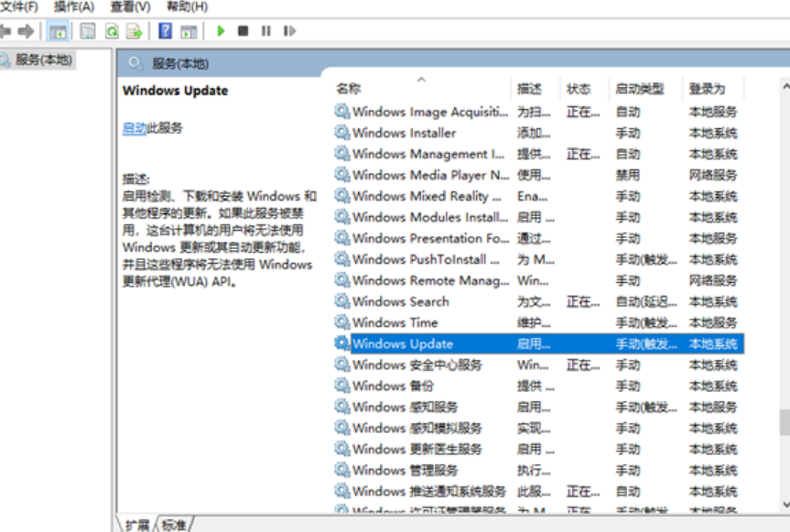This screenshot has height=532, width=790.
Task: Click the Export List toolbar icon
Action: point(134,31)
